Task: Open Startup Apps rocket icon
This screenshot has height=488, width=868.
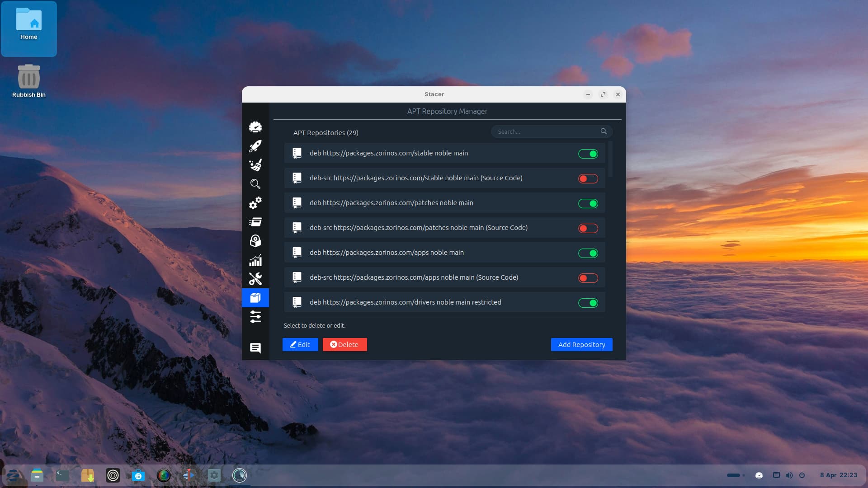Action: click(255, 146)
